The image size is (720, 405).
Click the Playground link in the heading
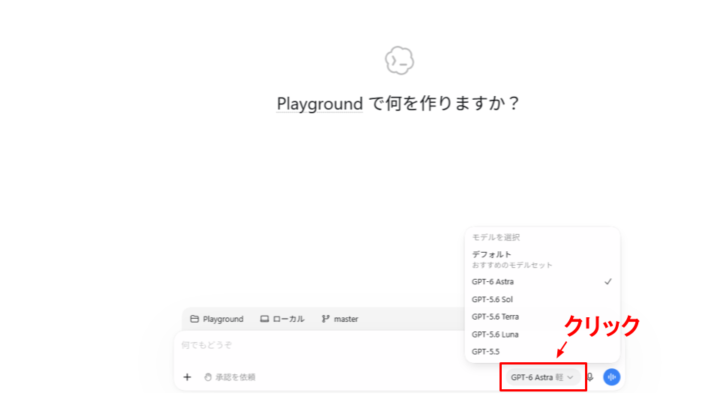click(x=320, y=103)
